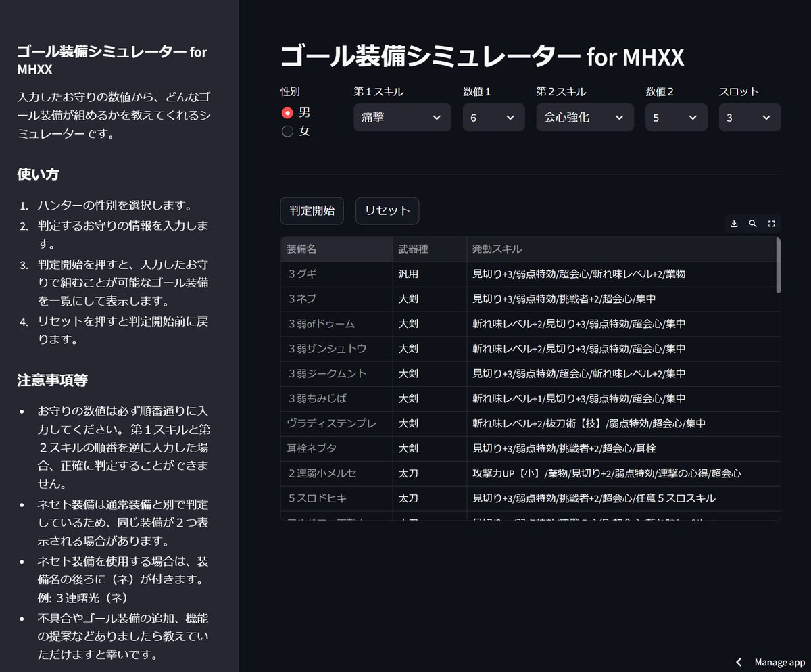Select the ５スロドヒキ cell
This screenshot has width=811, height=672.
[x=337, y=498]
